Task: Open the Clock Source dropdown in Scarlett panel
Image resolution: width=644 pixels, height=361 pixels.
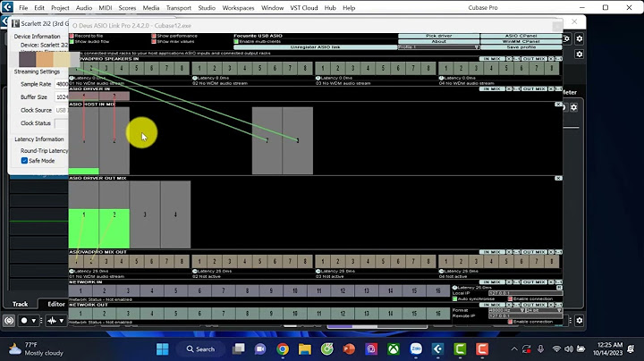Action: pos(62,110)
